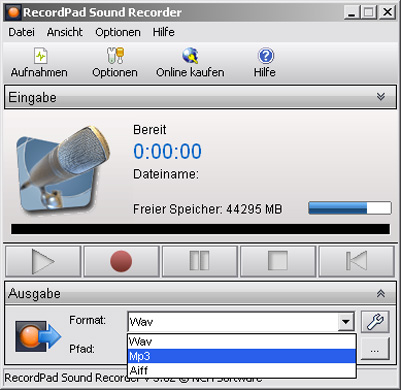The width and height of the screenshot is (401, 390).
Task: Click the RecordPad title bar app icon
Action: 13,12
